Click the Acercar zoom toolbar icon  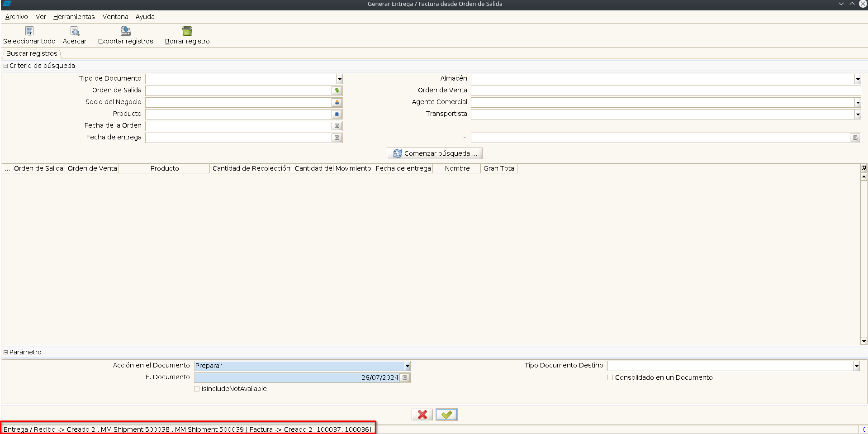click(75, 31)
